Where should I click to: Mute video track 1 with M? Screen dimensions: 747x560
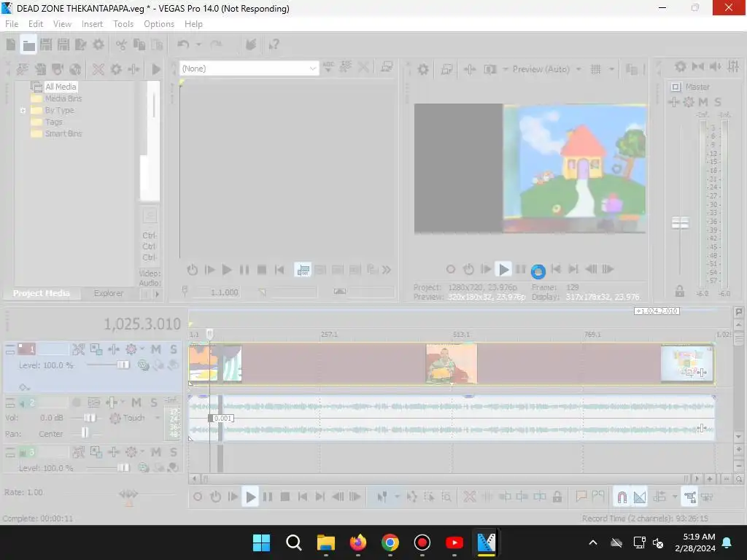point(156,349)
